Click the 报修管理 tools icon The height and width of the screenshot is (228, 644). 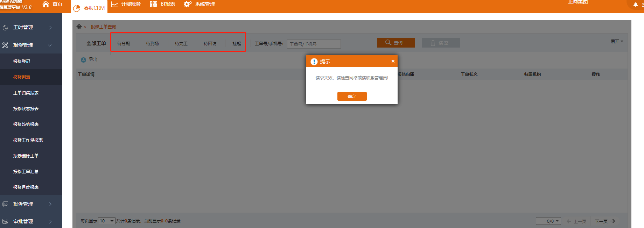(5, 45)
